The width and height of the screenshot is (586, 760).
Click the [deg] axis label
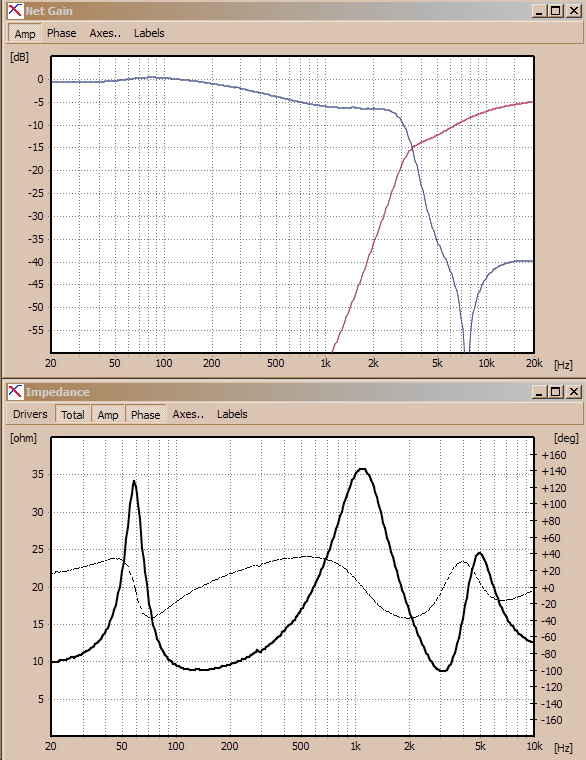click(566, 438)
